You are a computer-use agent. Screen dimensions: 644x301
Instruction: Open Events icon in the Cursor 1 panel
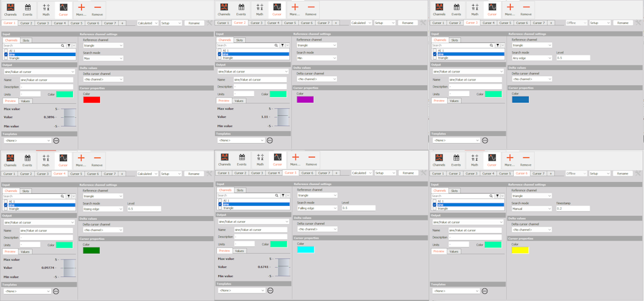28,9
